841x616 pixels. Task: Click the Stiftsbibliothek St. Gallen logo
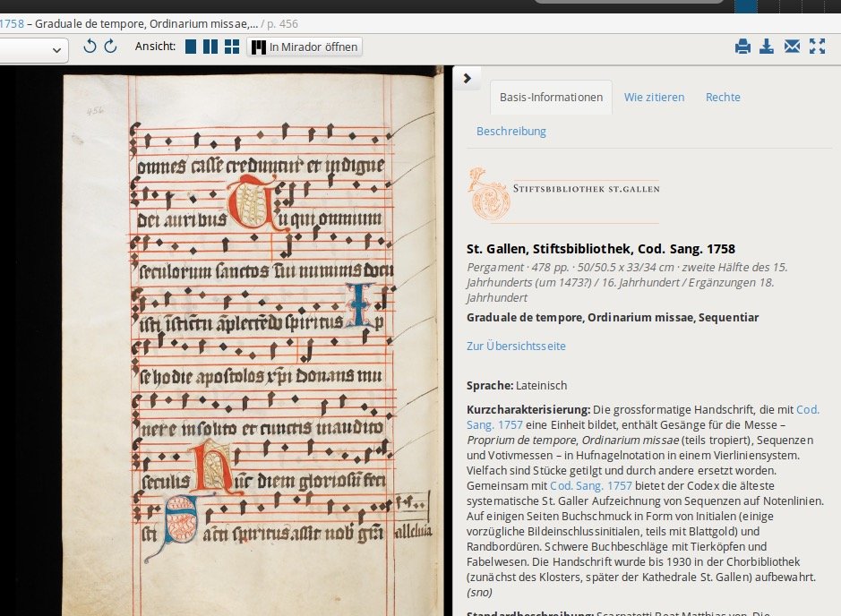click(x=563, y=194)
